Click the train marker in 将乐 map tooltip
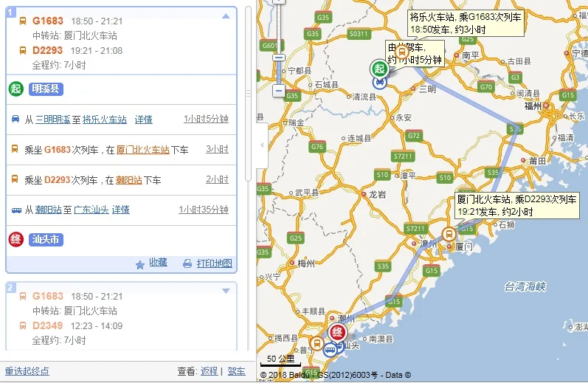 (401, 52)
